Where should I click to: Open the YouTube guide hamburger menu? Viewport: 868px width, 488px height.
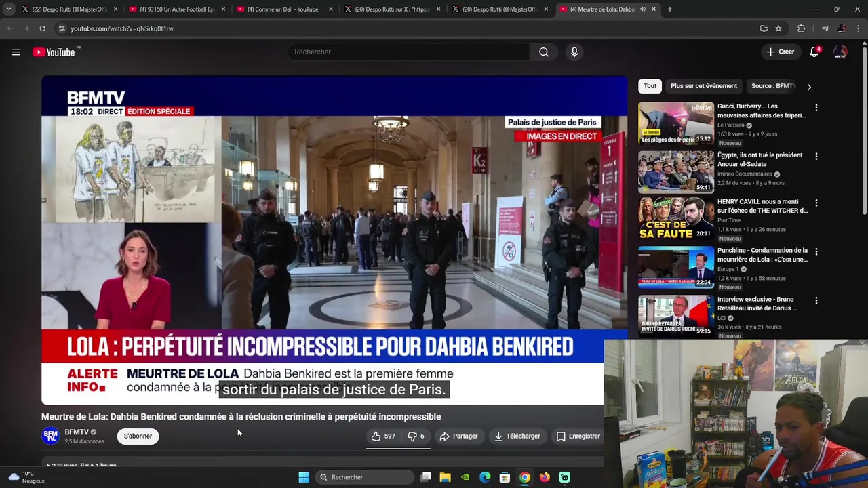[x=16, y=52]
